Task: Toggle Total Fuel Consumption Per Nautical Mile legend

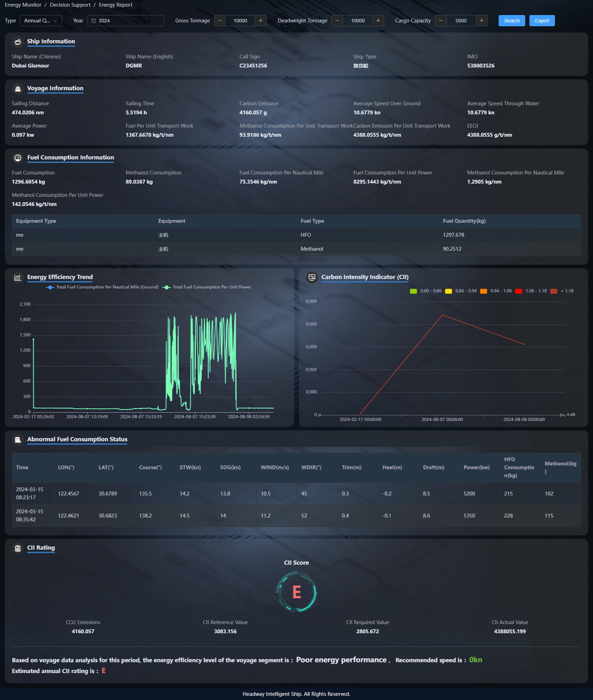Action: pyautogui.click(x=102, y=287)
